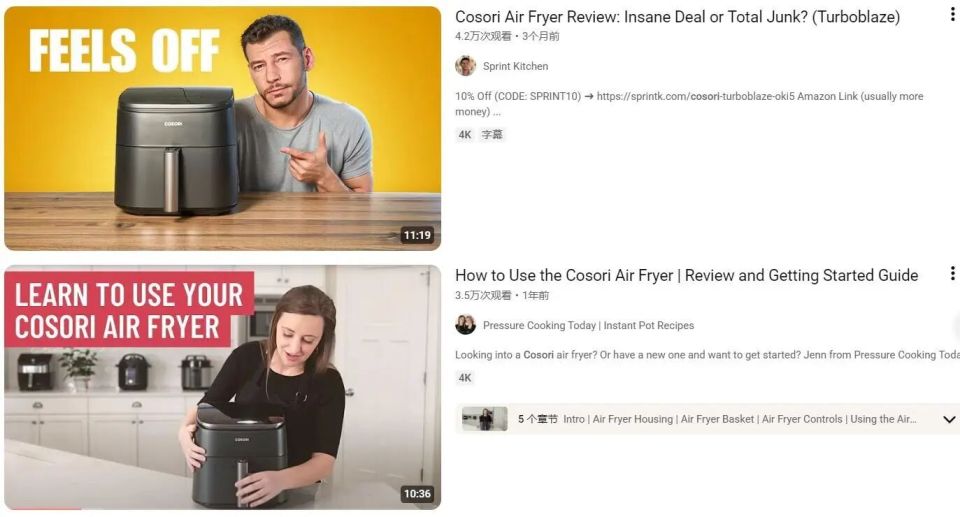Screen dimensions: 960x517
Task: Visit the Sprint Kitchen channel name
Action: click(x=516, y=66)
